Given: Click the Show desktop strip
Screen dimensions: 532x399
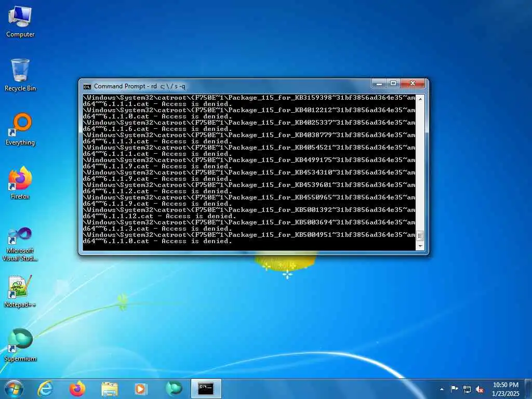Looking at the screenshot, I should pyautogui.click(x=528, y=389).
